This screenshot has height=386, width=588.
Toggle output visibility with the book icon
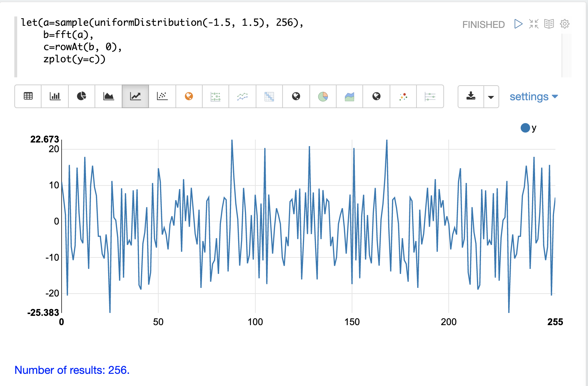[549, 24]
